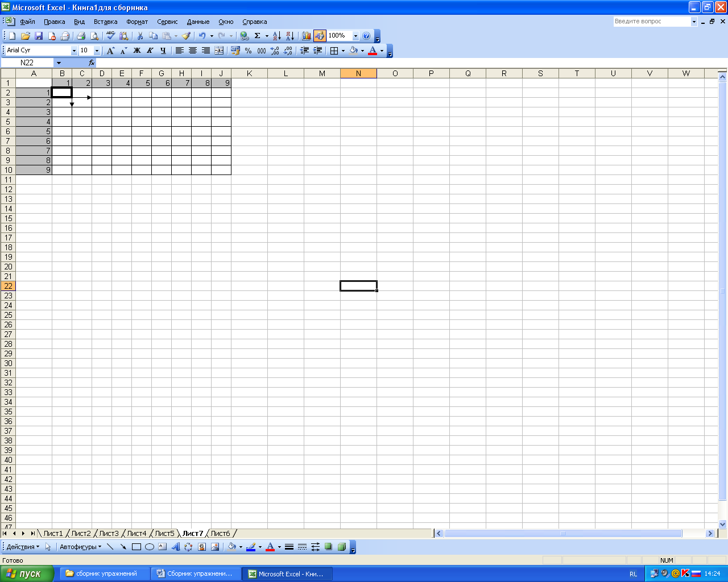728x582 pixels.
Task: Click the пуск Start button
Action: pos(27,573)
